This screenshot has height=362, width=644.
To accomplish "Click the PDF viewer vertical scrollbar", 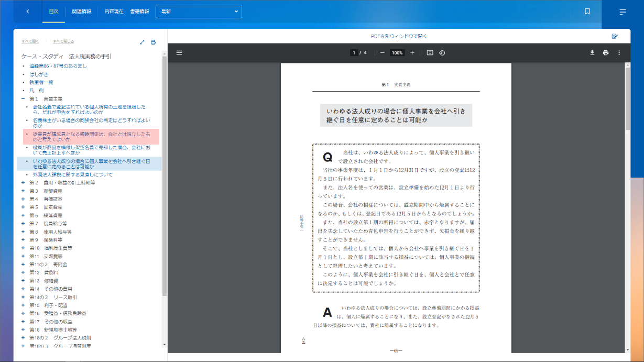I will pyautogui.click(x=628, y=100).
